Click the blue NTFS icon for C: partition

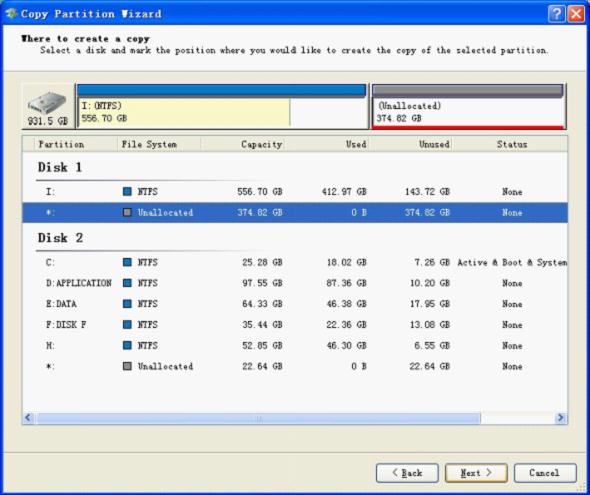point(127,262)
